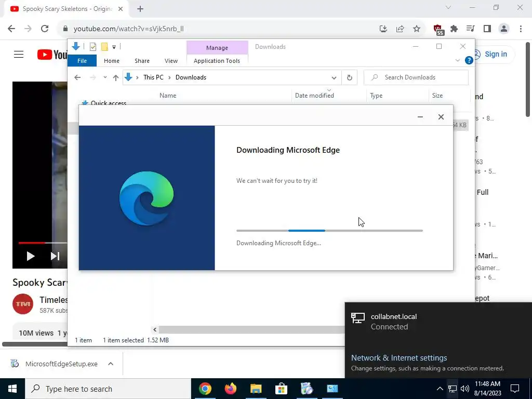Open the Windows Start menu
Image resolution: width=532 pixels, height=399 pixels.
(x=12, y=389)
